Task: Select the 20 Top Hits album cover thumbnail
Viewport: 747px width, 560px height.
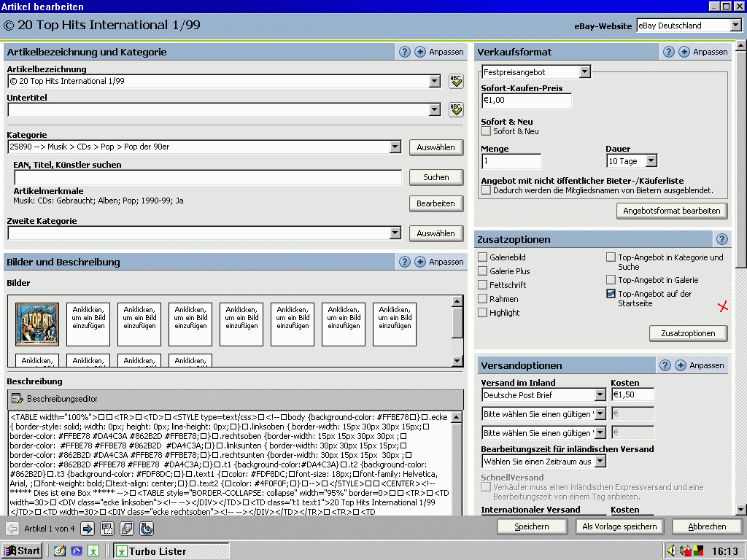Action: click(x=37, y=324)
